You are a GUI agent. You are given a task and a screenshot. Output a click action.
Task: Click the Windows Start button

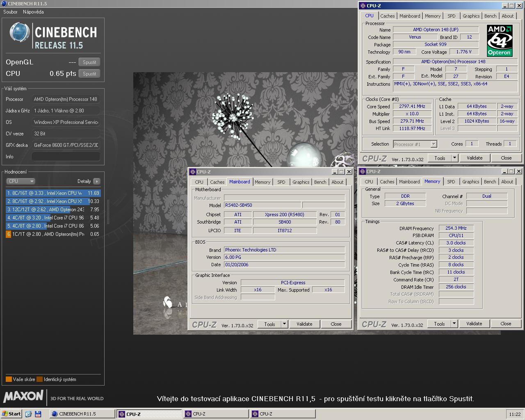[x=11, y=414]
